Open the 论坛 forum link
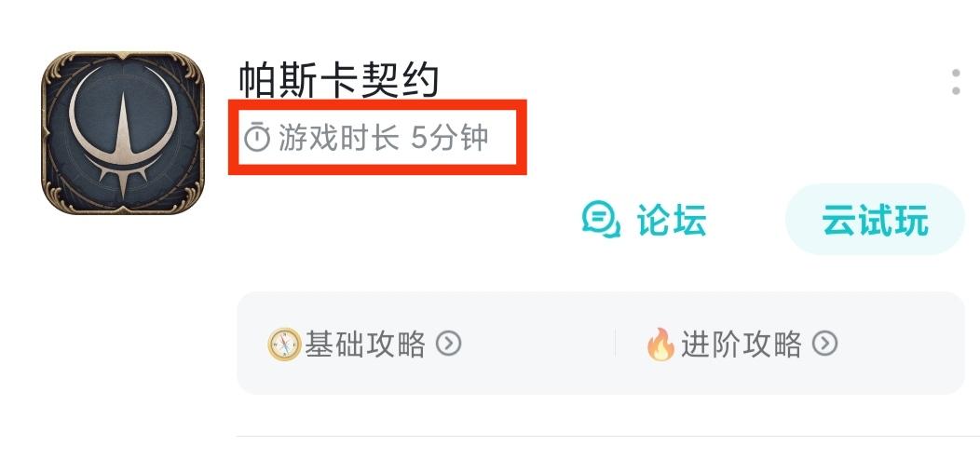The image size is (980, 460). click(645, 220)
